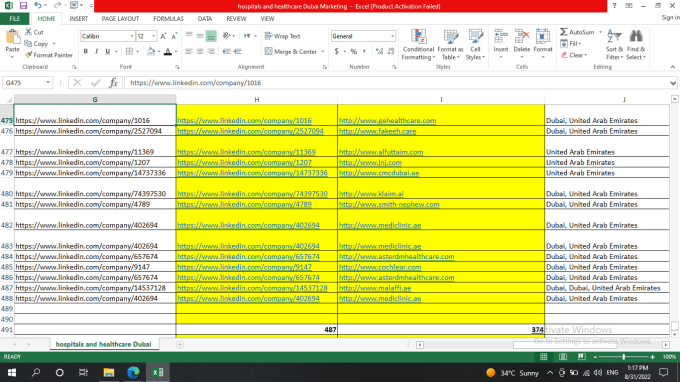Toggle Wrap Text for the cell

pyautogui.click(x=282, y=36)
